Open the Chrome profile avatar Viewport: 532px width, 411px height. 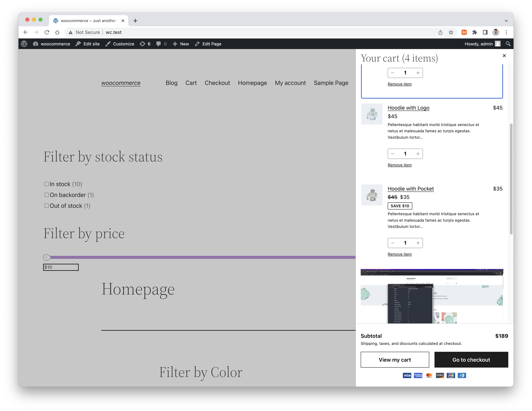[x=495, y=32]
